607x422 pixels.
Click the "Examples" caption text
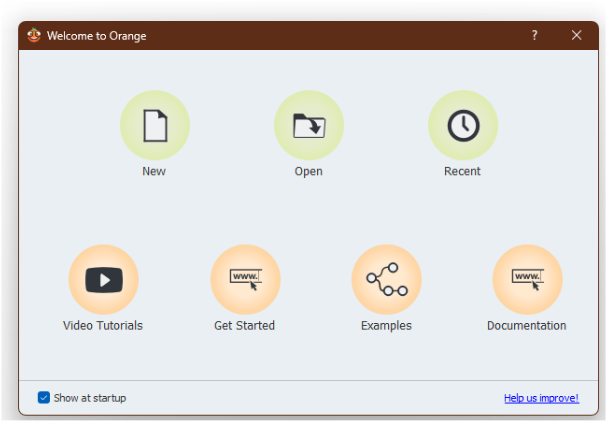coord(386,325)
